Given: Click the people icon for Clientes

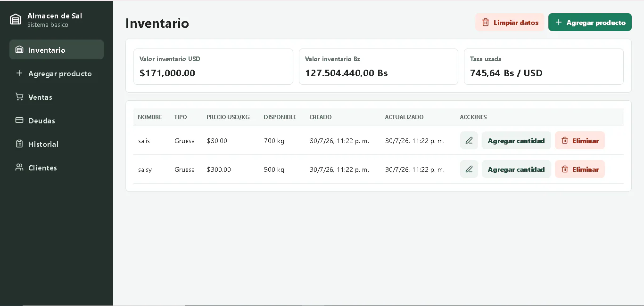Looking at the screenshot, I should click(19, 167).
